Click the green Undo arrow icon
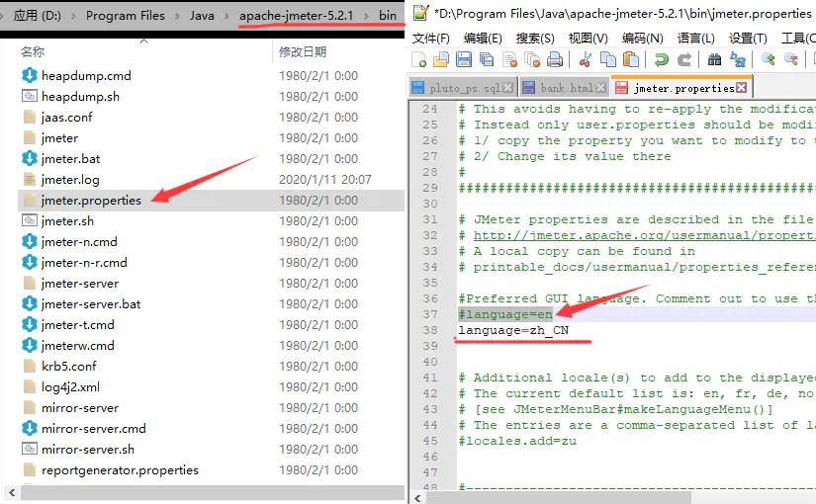This screenshot has width=816, height=504. click(x=662, y=60)
